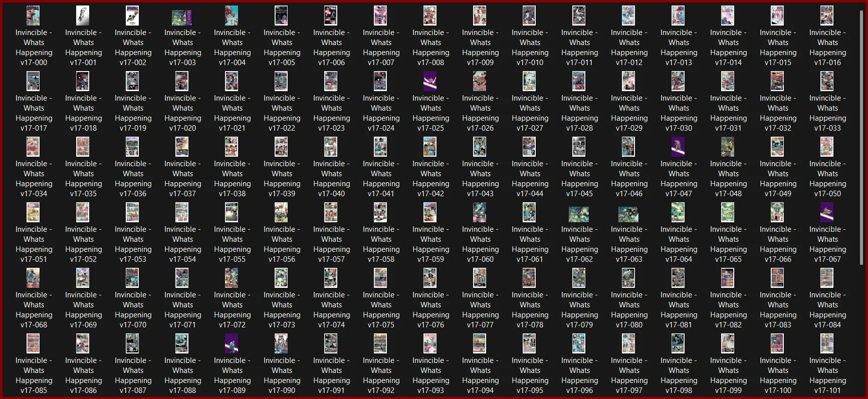868x399 pixels.
Task: Select the name text of v17-021
Action: [x=233, y=113]
